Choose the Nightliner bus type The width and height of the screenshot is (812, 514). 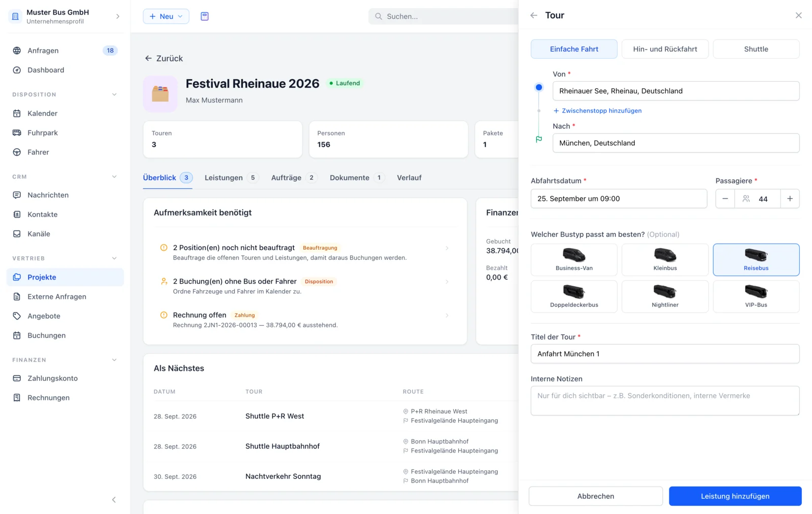665,296
